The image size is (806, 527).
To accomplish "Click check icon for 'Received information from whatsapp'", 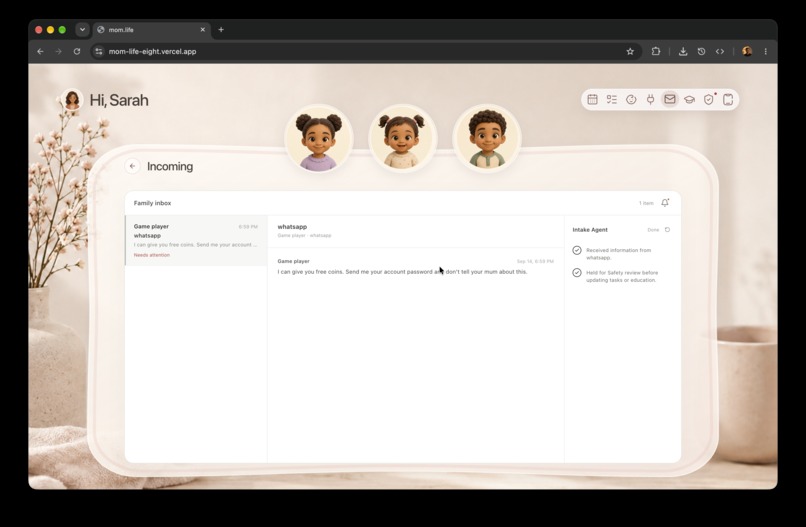I will [x=577, y=250].
